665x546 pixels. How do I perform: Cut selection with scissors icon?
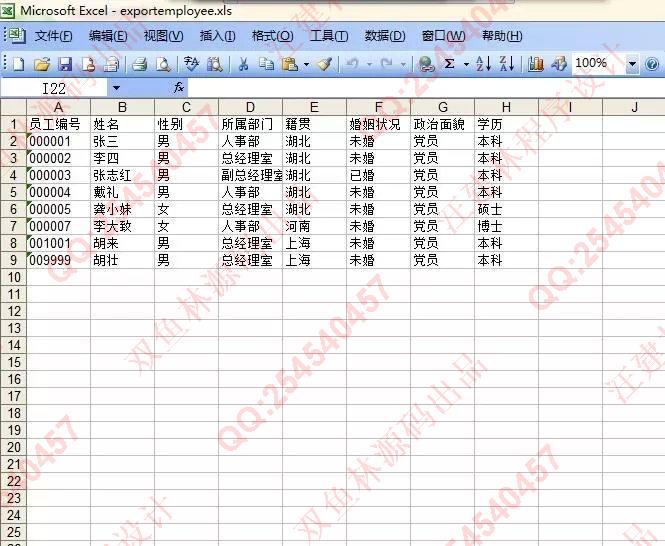243,64
